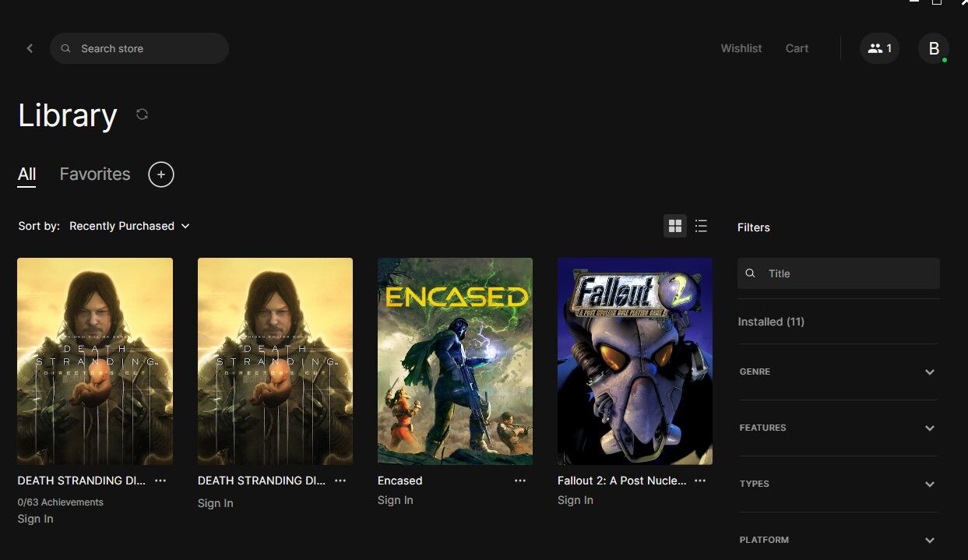Open options menu for Encased
Viewport: 968px width, 560px height.
[520, 481]
